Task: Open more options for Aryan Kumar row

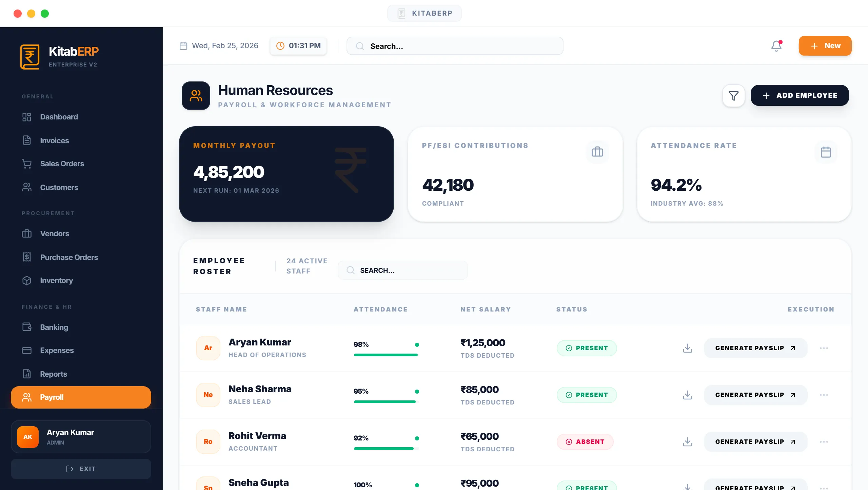Action: point(824,348)
